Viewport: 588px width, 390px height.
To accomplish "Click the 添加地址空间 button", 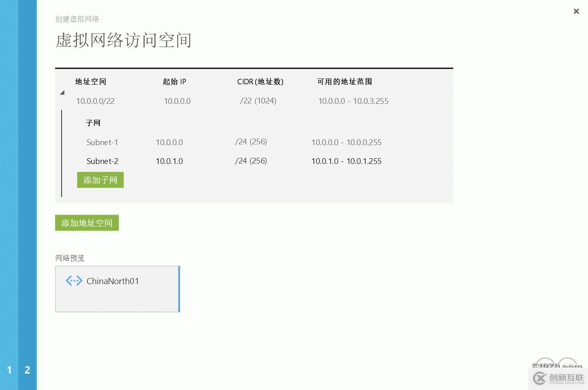I will click(x=87, y=223).
